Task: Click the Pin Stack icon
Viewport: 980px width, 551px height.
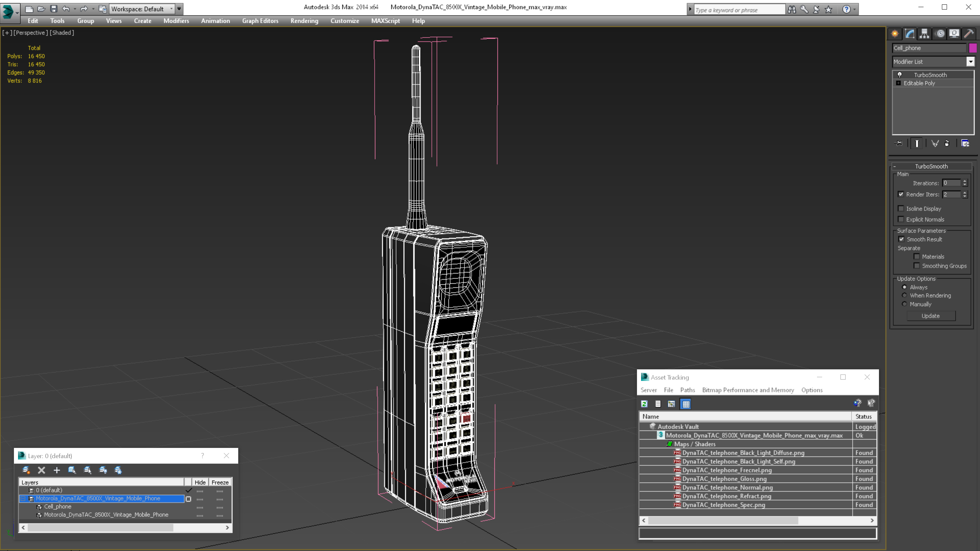Action: coord(899,143)
